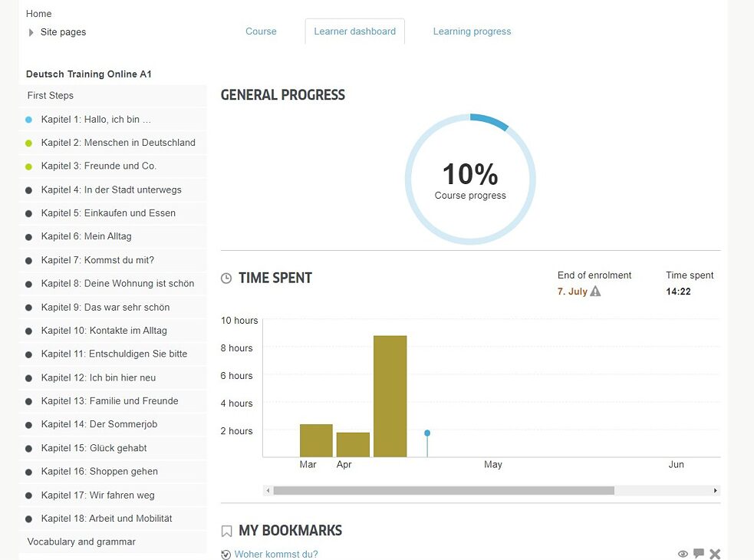Viewport: 754px width, 560px height.
Task: Click the blue status dot for Kapitel 1
Action: coord(28,120)
